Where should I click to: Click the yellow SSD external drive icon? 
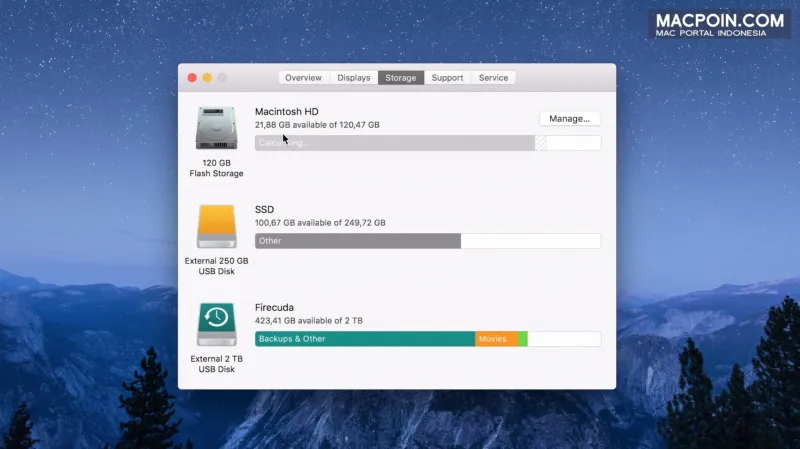216,226
